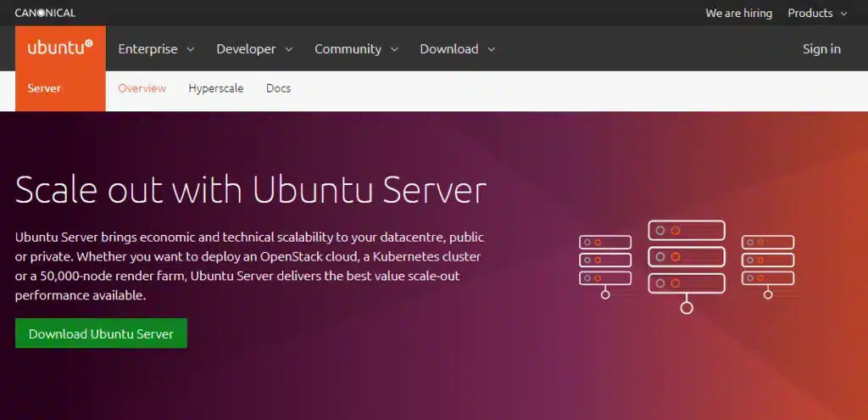Click the server racks illustration
The height and width of the screenshot is (420, 868).
pyautogui.click(x=687, y=266)
